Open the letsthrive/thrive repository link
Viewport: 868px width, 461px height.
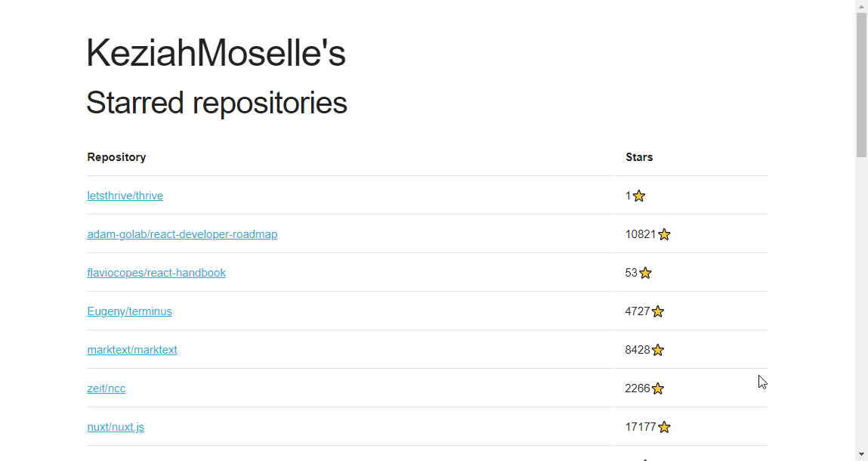tap(125, 196)
